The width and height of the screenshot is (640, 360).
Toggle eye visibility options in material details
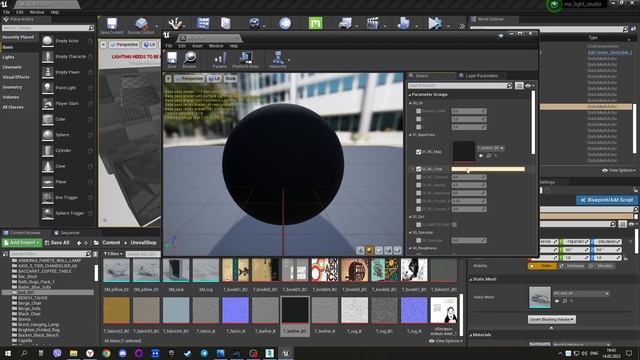tap(530, 86)
